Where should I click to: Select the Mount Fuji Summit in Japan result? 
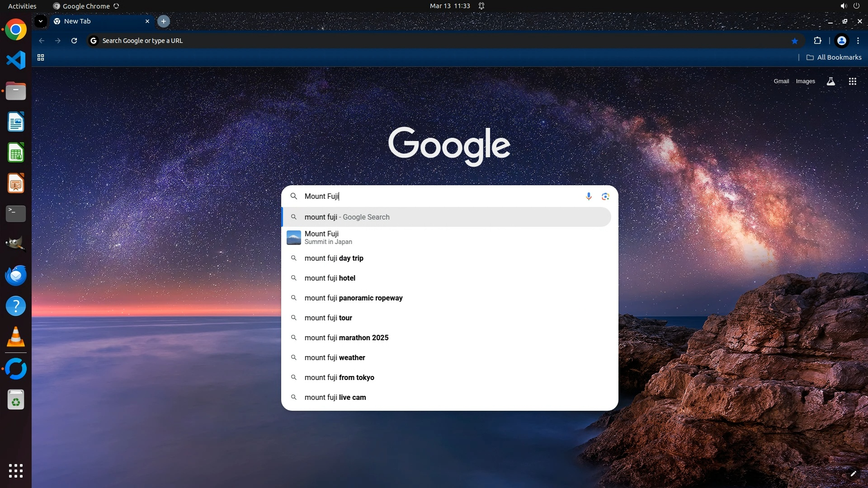pyautogui.click(x=321, y=237)
